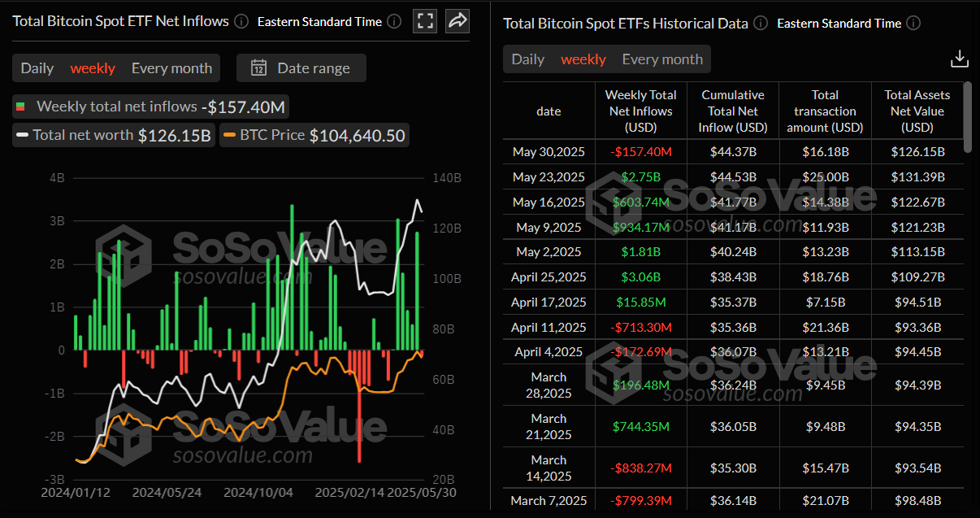This screenshot has height=518, width=980.
Task: Click the BTC Price value $104,640.50
Action: click(357, 135)
